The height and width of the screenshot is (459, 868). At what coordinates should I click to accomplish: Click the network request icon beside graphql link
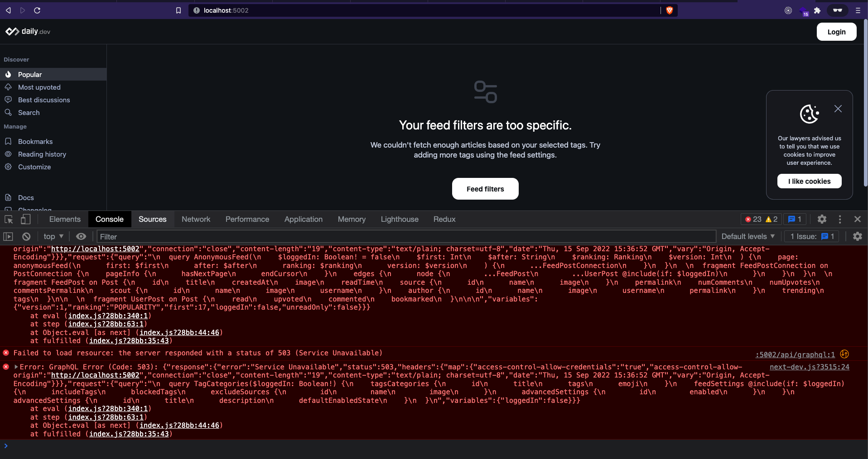(x=844, y=354)
